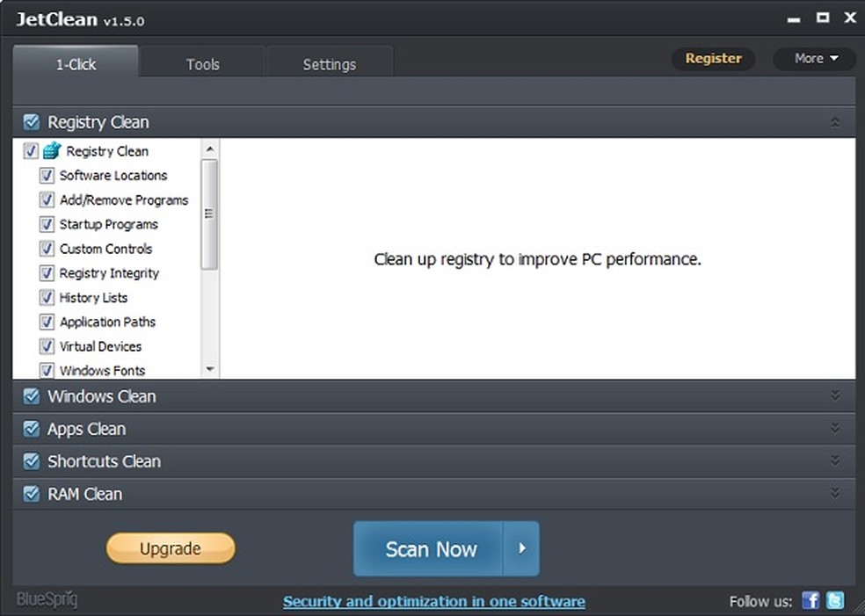Select Startup Programs label
This screenshot has height=616, width=865.
coord(109,224)
